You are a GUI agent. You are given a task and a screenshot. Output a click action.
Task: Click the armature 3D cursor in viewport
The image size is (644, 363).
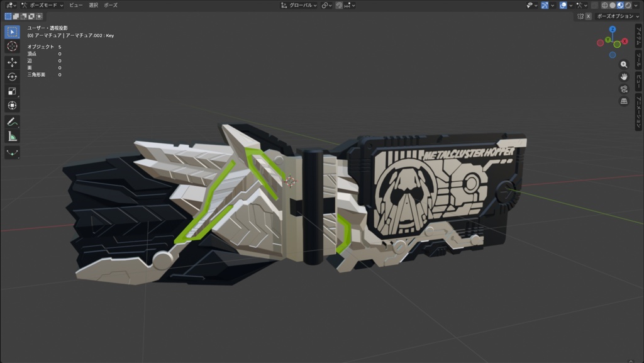tap(290, 181)
